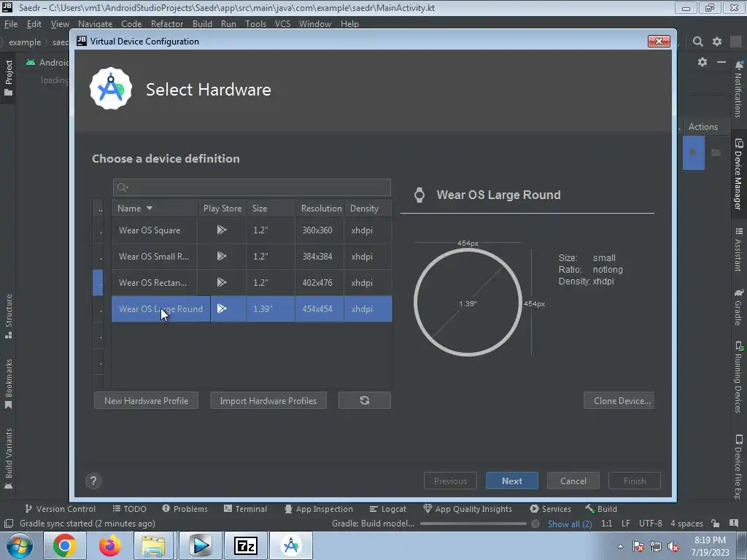The image size is (747, 560).
Task: Click the search magnifier in main toolbar
Action: pyautogui.click(x=698, y=42)
